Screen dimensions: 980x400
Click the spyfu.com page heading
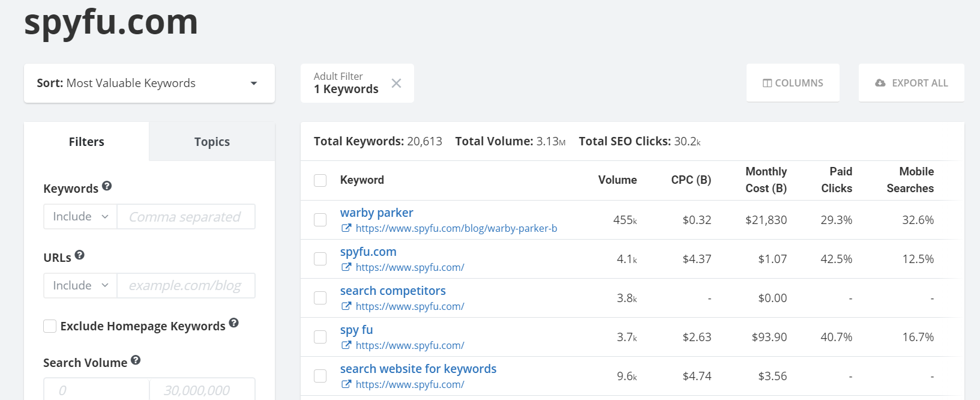point(111,22)
